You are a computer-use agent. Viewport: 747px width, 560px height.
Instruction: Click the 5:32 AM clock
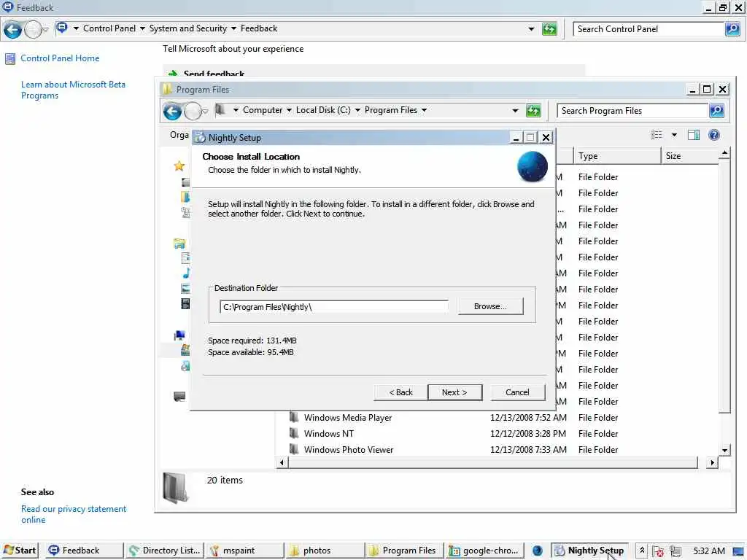tap(709, 551)
